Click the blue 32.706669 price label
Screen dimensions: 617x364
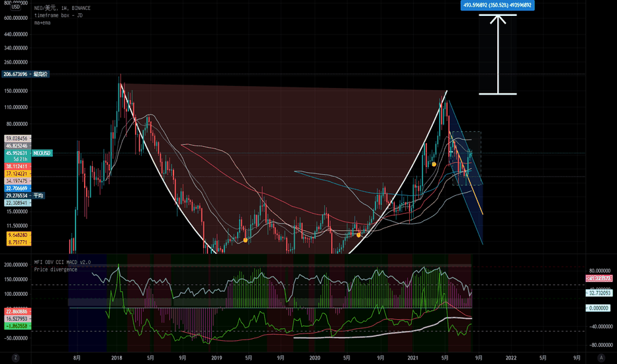17,189
